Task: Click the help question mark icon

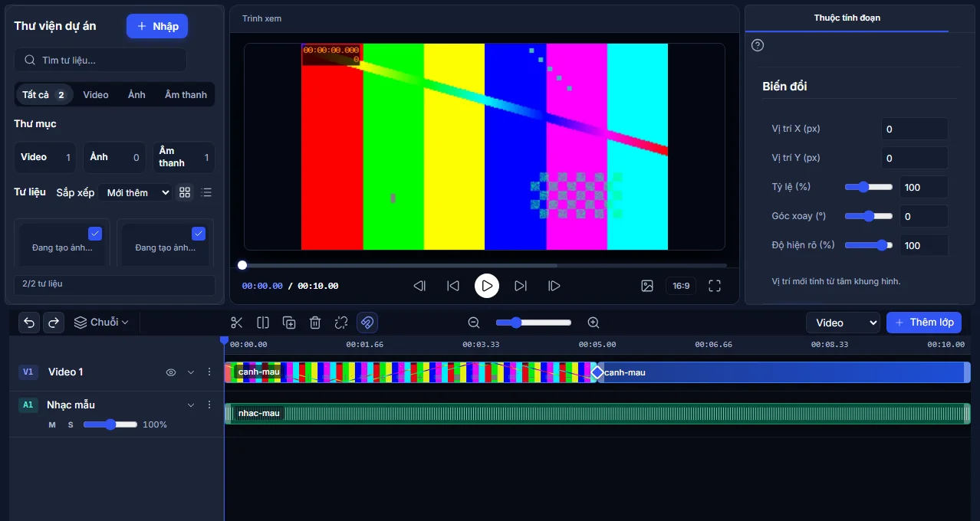Action: 758,45
